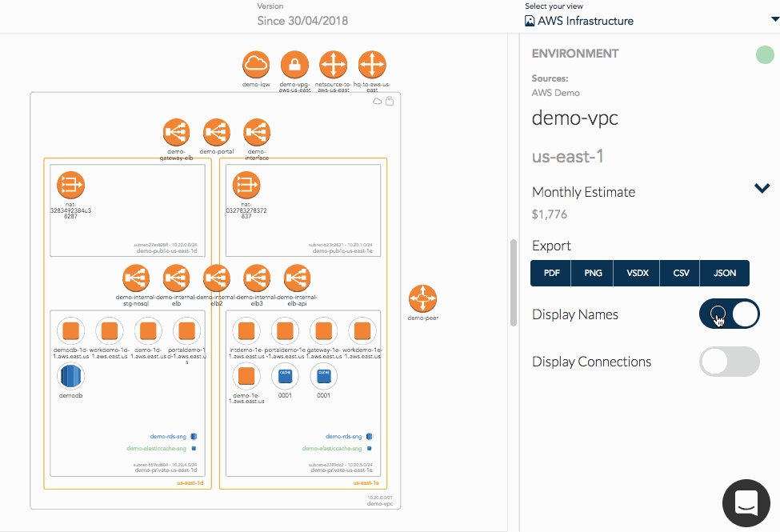Select the hq-to-aws-us-east connection icon
This screenshot has height=532, width=780.
coord(372,65)
